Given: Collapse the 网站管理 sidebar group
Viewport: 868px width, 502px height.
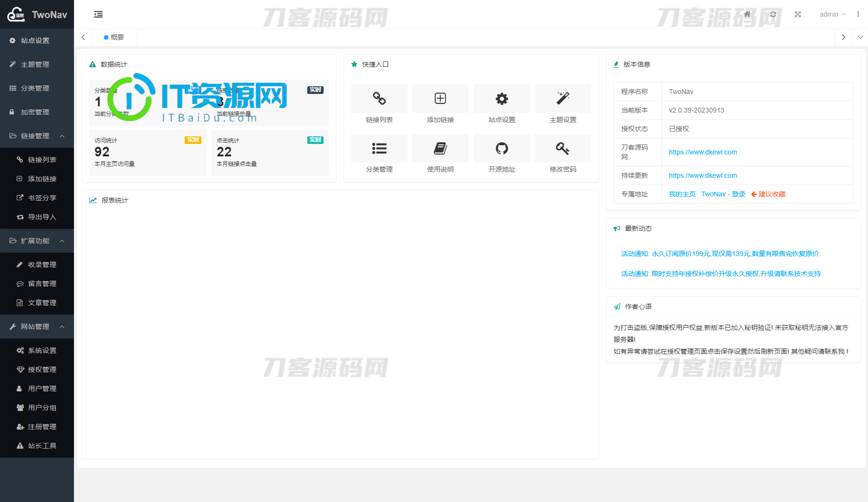Looking at the screenshot, I should (x=37, y=327).
